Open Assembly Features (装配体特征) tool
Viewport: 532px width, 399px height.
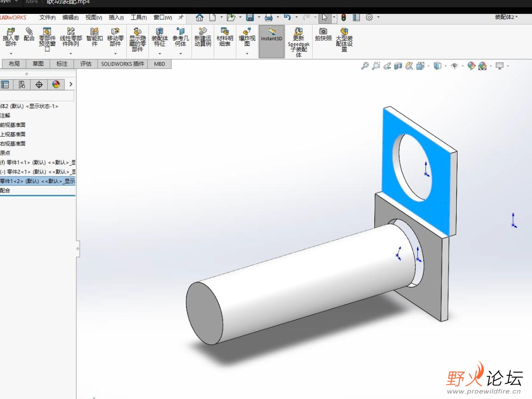pyautogui.click(x=160, y=37)
